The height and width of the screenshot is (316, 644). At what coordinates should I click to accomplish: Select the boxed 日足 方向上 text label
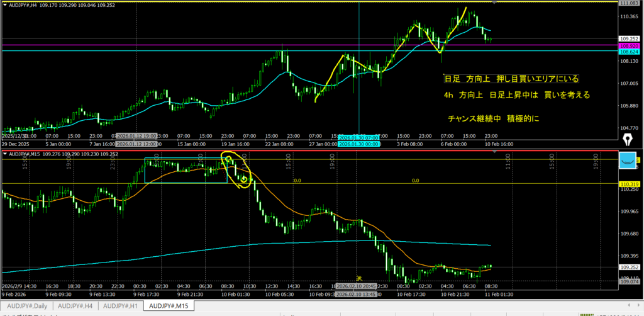[x=511, y=79]
